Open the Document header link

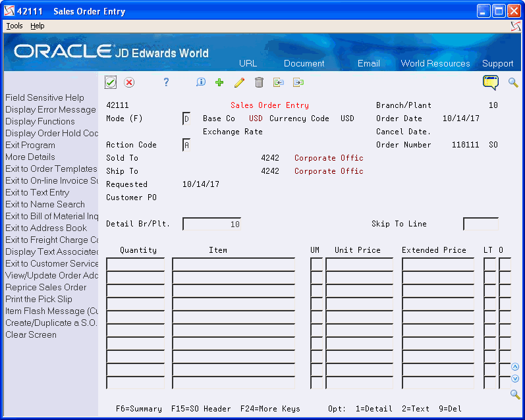coord(304,63)
